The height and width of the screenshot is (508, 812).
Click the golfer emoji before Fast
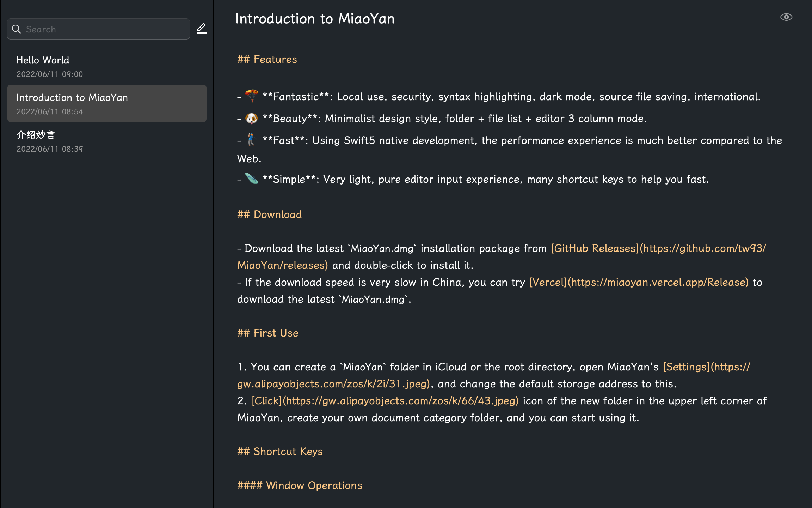point(252,140)
